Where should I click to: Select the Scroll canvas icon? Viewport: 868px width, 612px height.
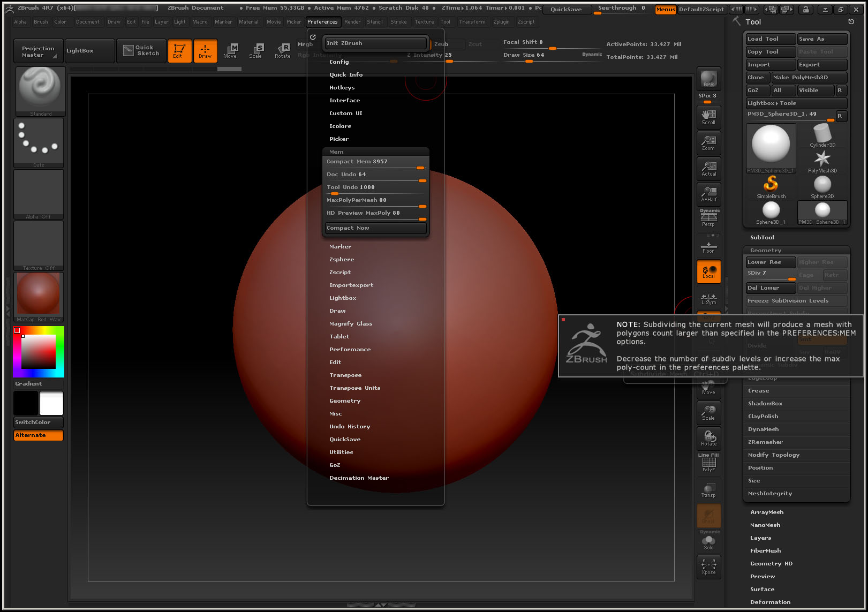(x=708, y=117)
